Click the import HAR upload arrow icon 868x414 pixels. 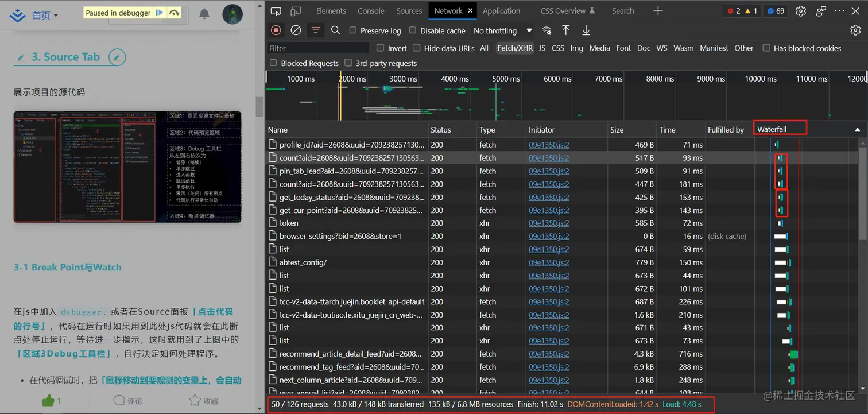pos(566,30)
